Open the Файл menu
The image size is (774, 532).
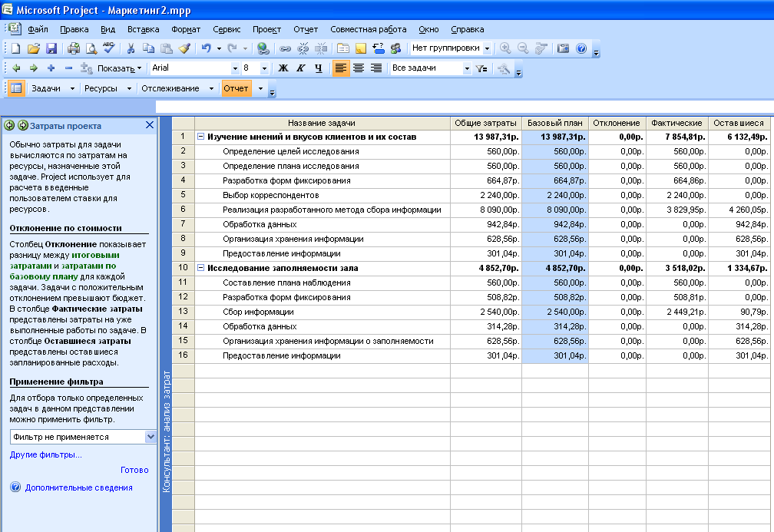38,30
